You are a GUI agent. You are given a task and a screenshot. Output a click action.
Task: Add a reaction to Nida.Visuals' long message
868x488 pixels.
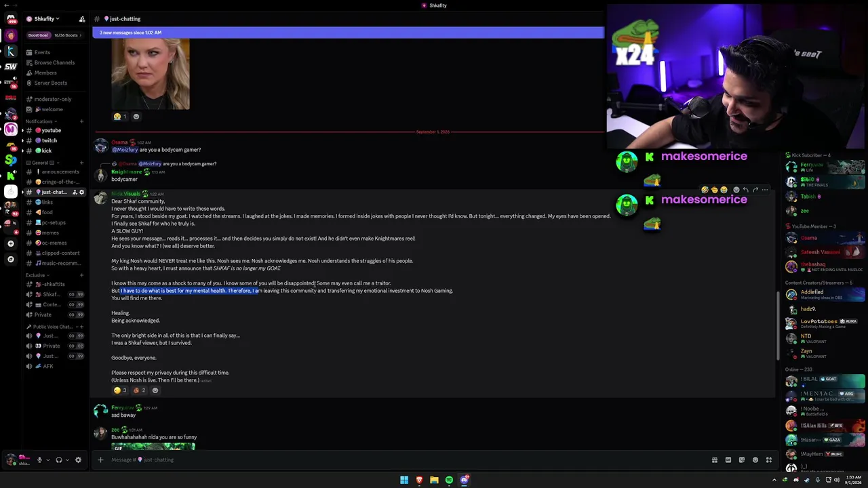[x=155, y=390]
